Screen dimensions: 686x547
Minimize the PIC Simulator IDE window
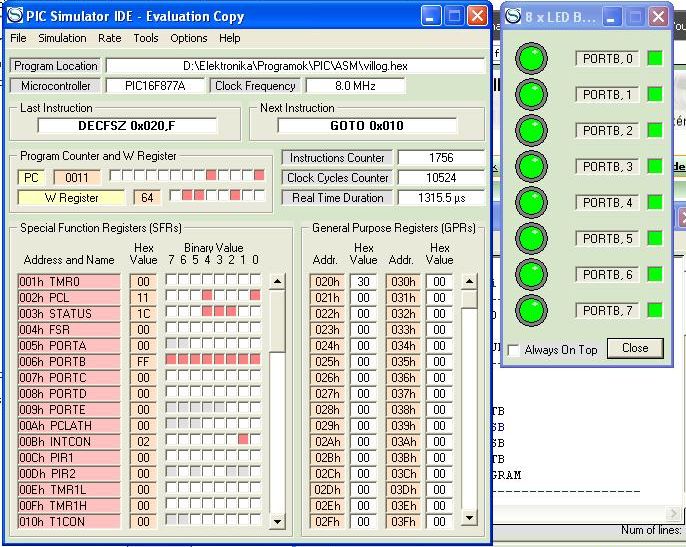point(431,17)
